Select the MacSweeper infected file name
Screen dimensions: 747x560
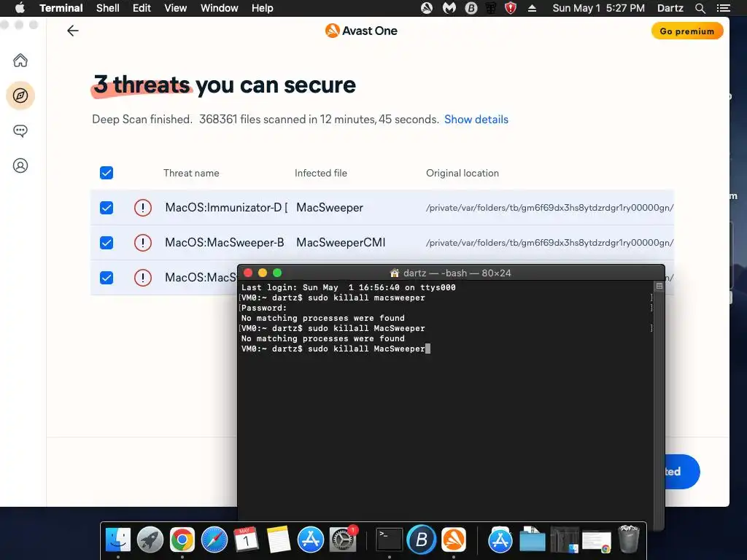point(329,208)
